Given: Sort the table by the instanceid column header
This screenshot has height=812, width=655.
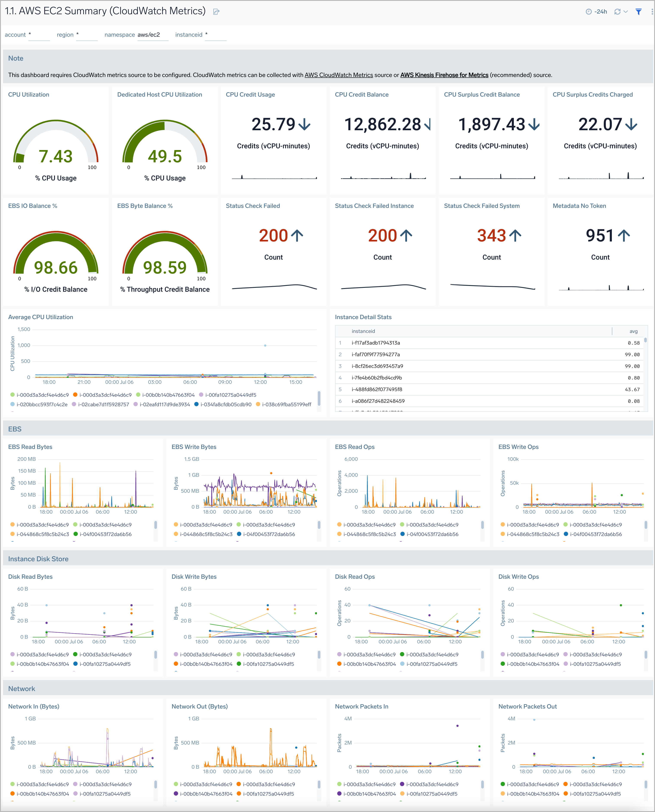Looking at the screenshot, I should (x=363, y=331).
